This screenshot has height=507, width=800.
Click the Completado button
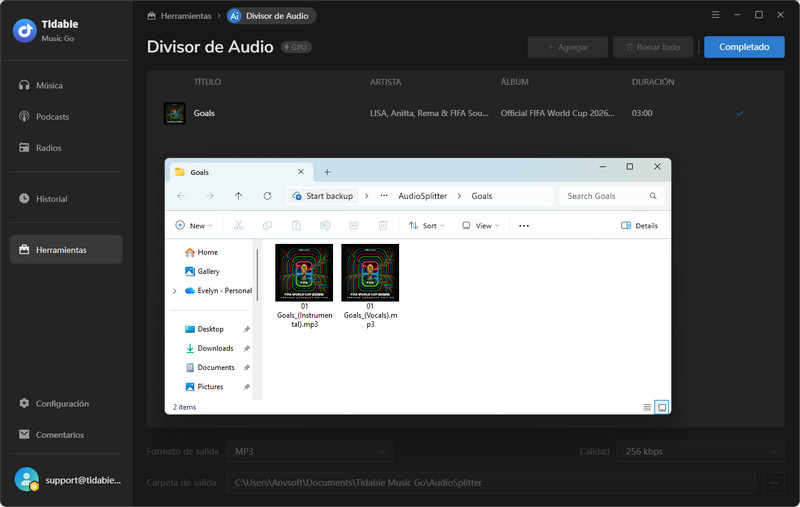(744, 47)
